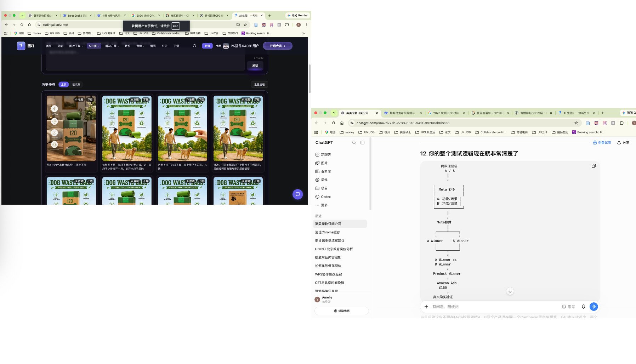The width and height of the screenshot is (636, 364).
Task: Go back in the tudingai.cn browser window
Action: [6, 25]
